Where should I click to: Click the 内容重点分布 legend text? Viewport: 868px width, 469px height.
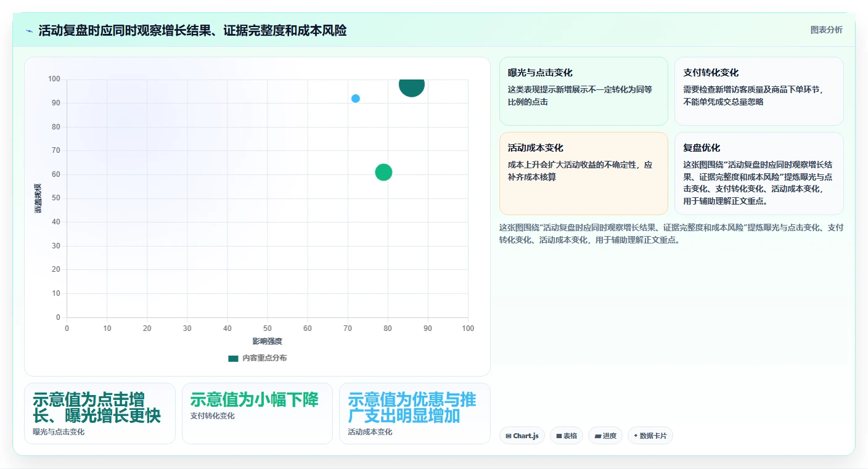(264, 358)
